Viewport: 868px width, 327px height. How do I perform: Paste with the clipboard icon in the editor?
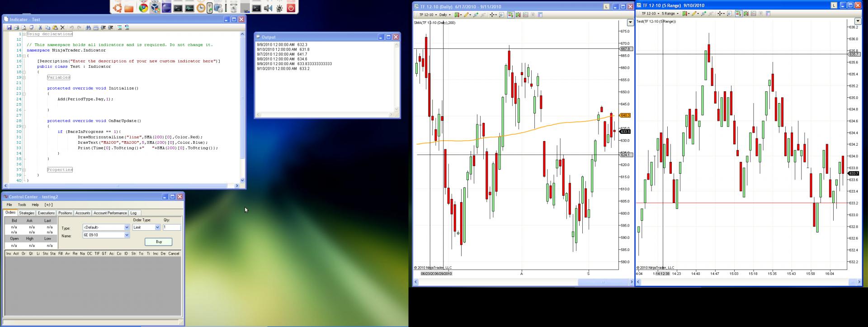pyautogui.click(x=55, y=28)
